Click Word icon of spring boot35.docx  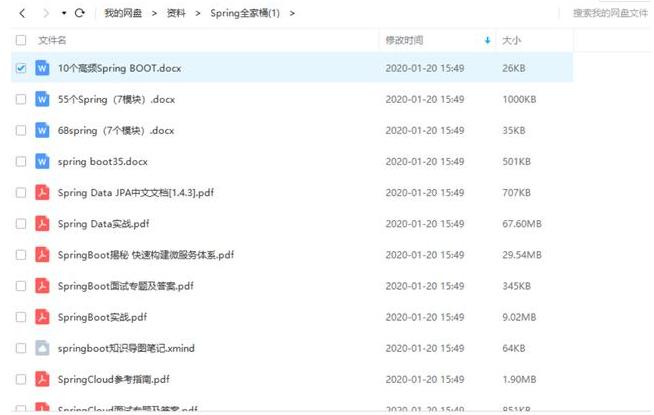[42, 161]
